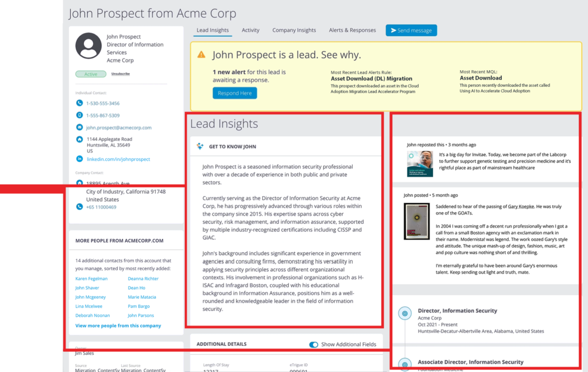The width and height of the screenshot is (588, 372).
Task: Click the "Asset Download" Most Recent MQL text
Action: click(481, 78)
